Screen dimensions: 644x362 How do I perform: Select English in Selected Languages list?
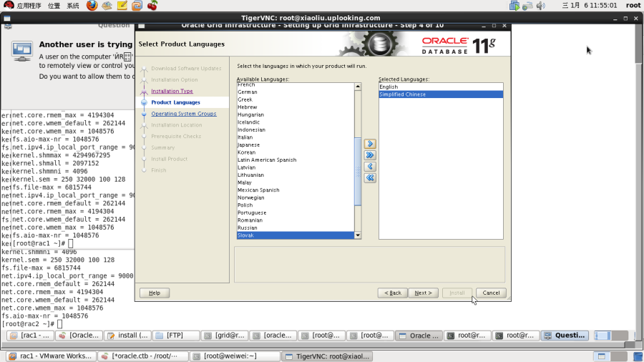click(x=441, y=87)
